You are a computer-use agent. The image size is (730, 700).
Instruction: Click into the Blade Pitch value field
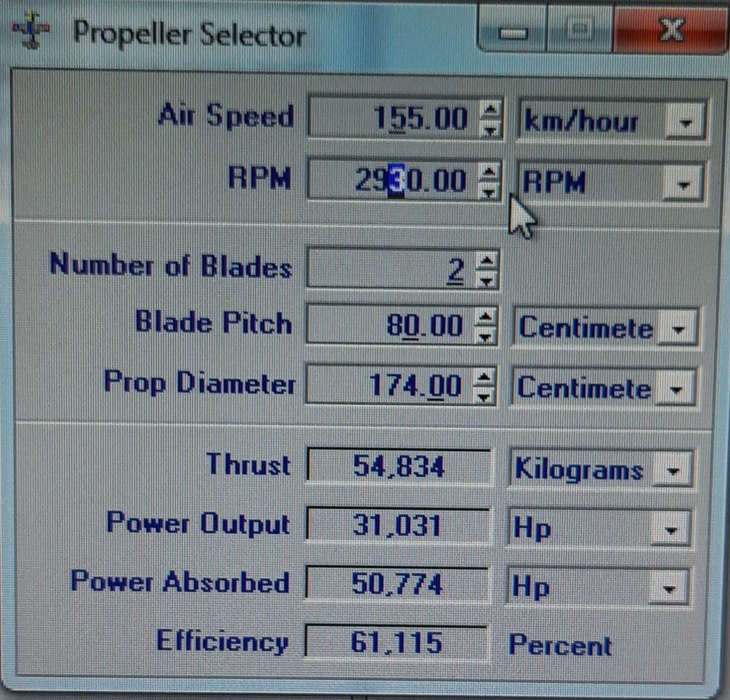coord(391,325)
